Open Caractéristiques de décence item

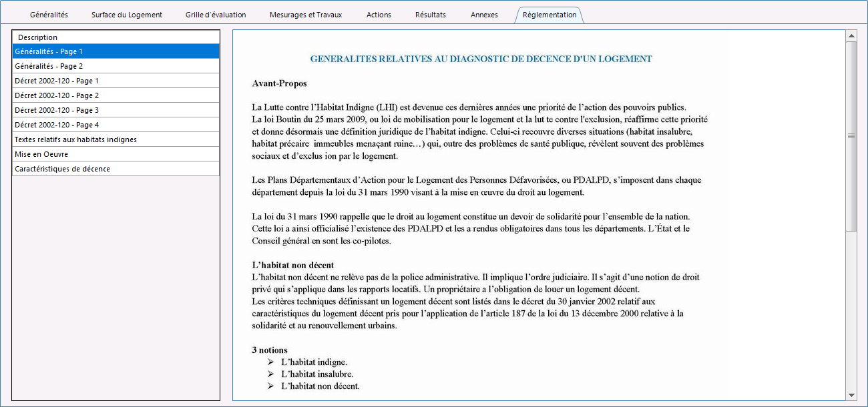point(116,169)
